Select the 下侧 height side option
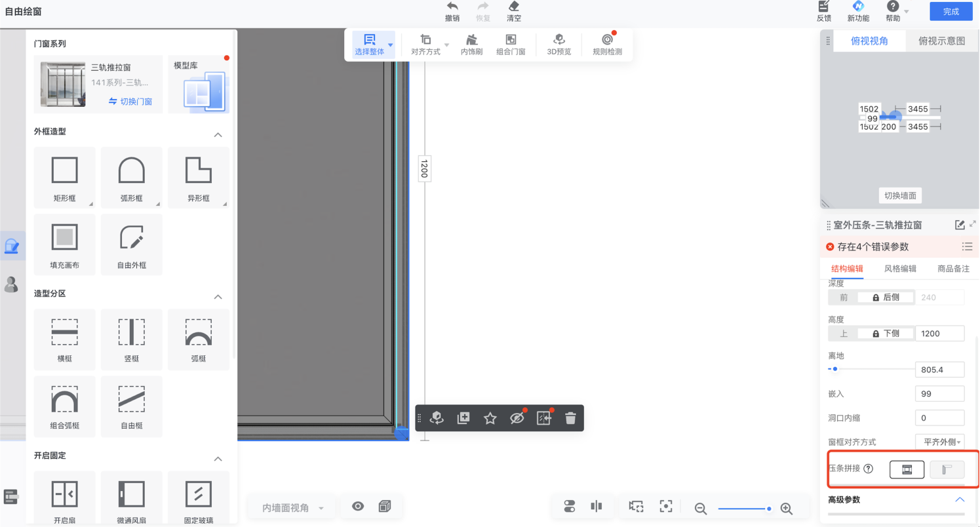Viewport: 980px width, 527px height. click(x=885, y=333)
